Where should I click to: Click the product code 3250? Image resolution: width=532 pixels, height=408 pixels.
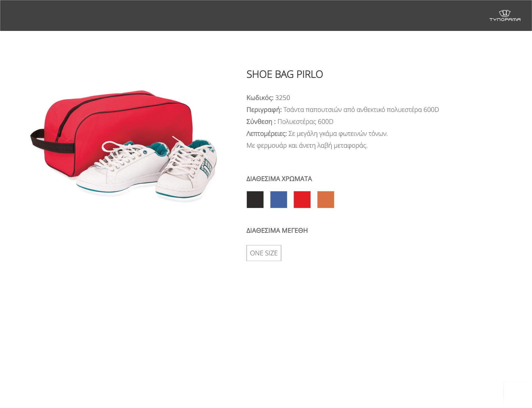click(x=283, y=98)
